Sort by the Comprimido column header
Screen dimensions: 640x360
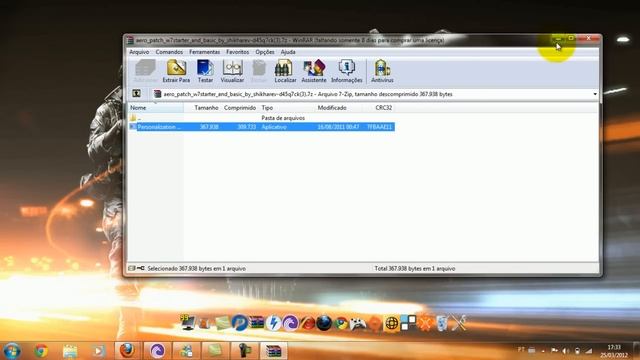(x=240, y=108)
